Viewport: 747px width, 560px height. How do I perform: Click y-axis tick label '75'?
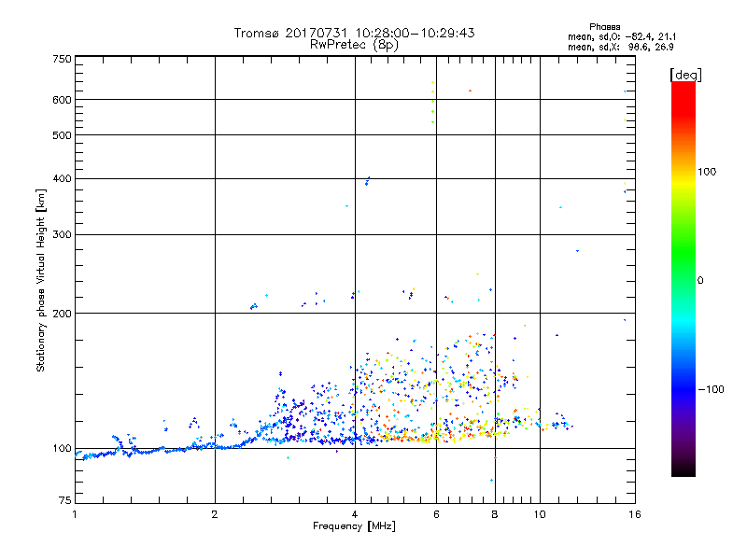(x=65, y=500)
